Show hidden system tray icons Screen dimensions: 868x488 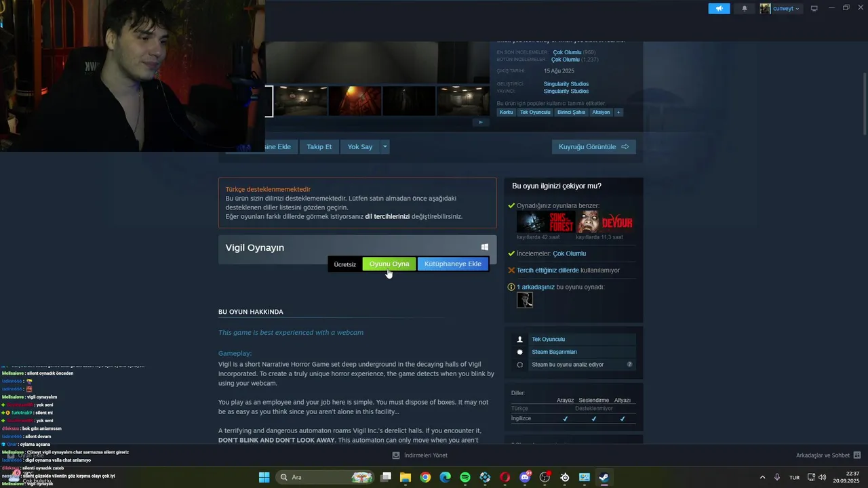tap(762, 477)
